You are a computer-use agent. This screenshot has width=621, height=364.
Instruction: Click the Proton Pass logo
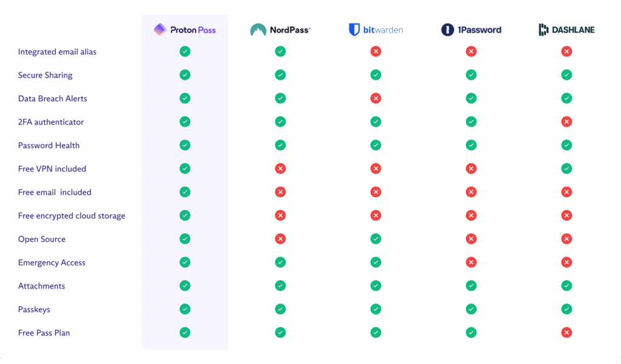[184, 30]
